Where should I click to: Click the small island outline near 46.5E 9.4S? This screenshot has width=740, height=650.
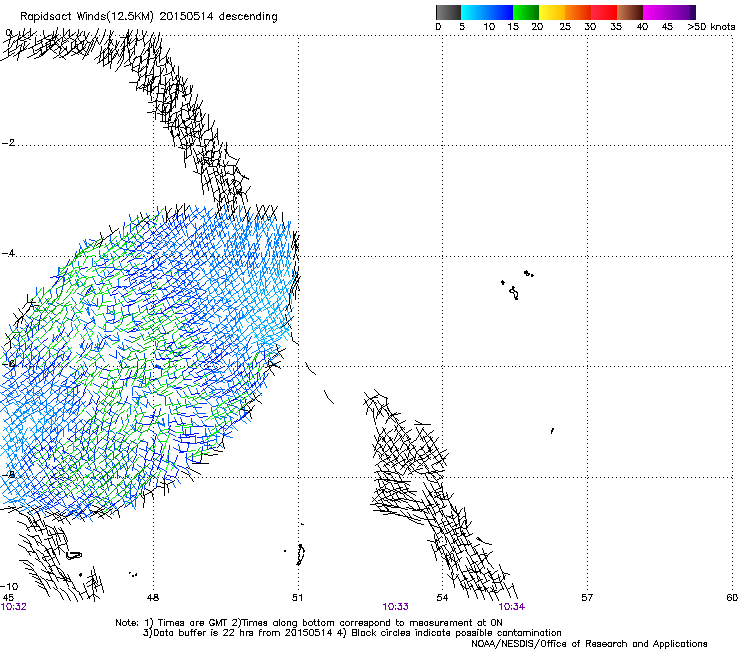point(74,555)
